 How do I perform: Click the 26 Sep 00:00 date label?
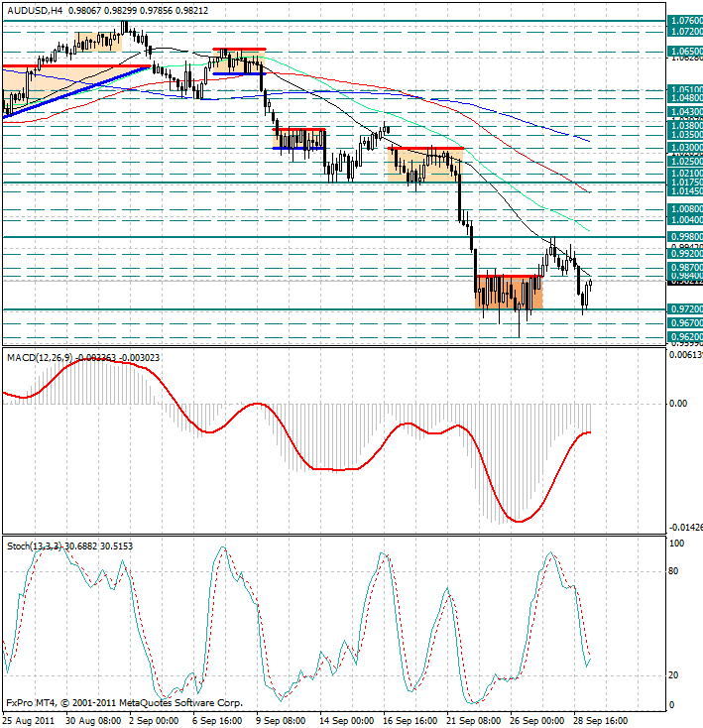537,721
